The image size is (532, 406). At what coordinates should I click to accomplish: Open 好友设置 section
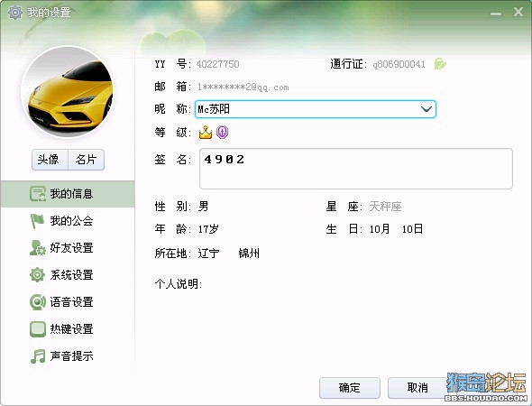[68, 248]
